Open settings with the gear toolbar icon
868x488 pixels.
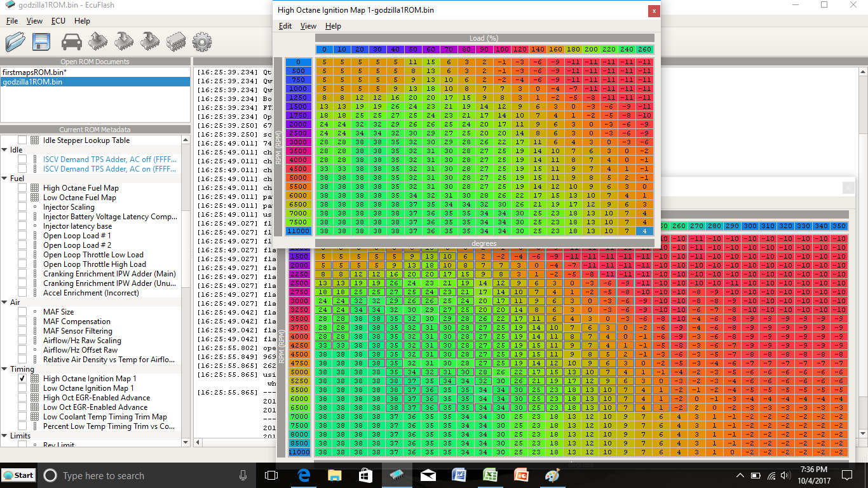pos(202,42)
